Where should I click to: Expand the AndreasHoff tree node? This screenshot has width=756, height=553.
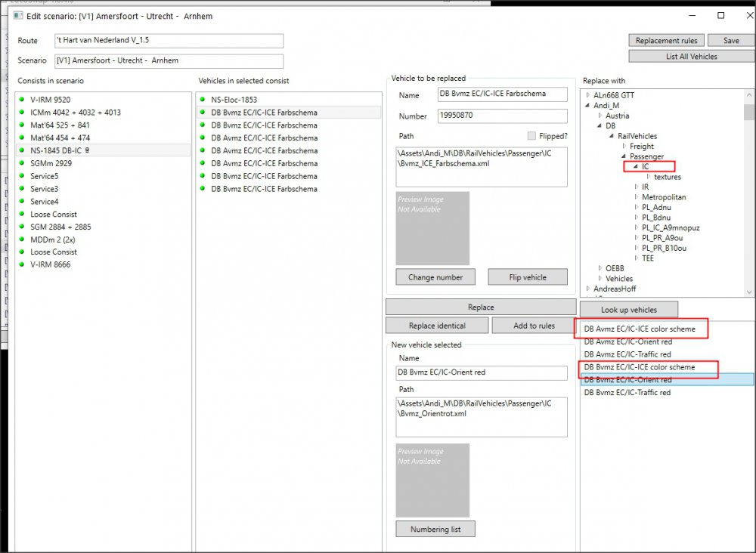588,289
